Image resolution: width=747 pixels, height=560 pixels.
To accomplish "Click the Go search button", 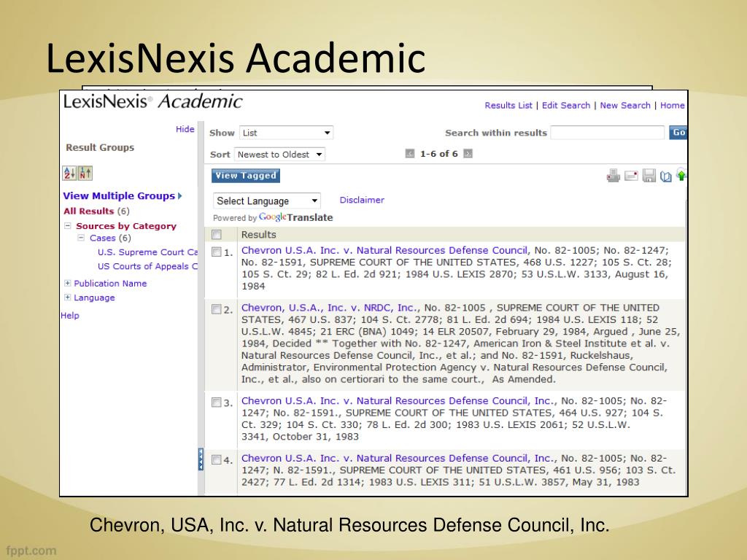I will 678,133.
